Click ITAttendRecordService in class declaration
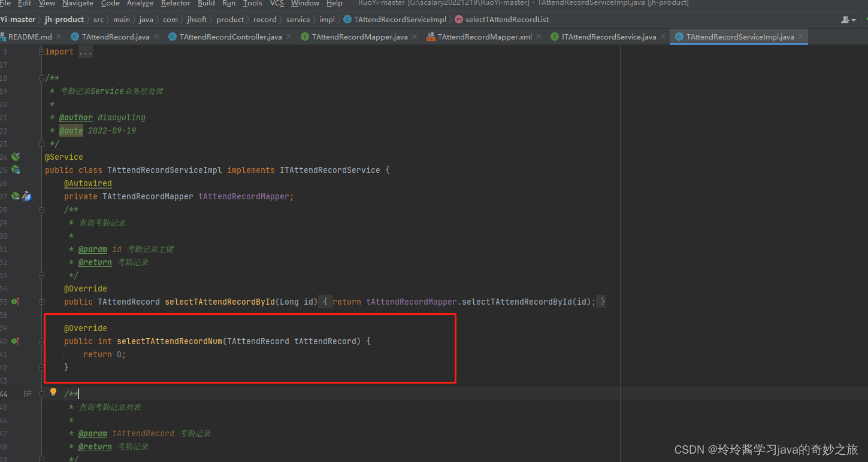This screenshot has height=462, width=868. tap(330, 170)
